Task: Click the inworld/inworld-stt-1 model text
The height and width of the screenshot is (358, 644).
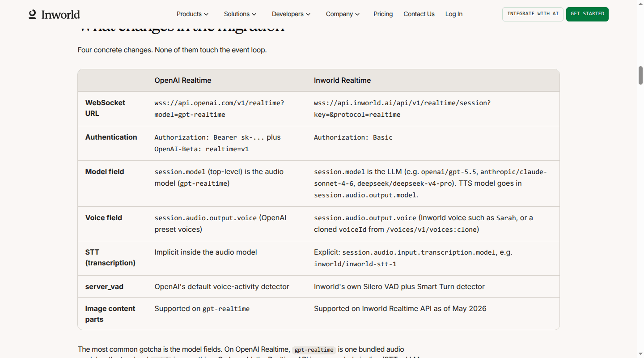Action: [x=355, y=264]
